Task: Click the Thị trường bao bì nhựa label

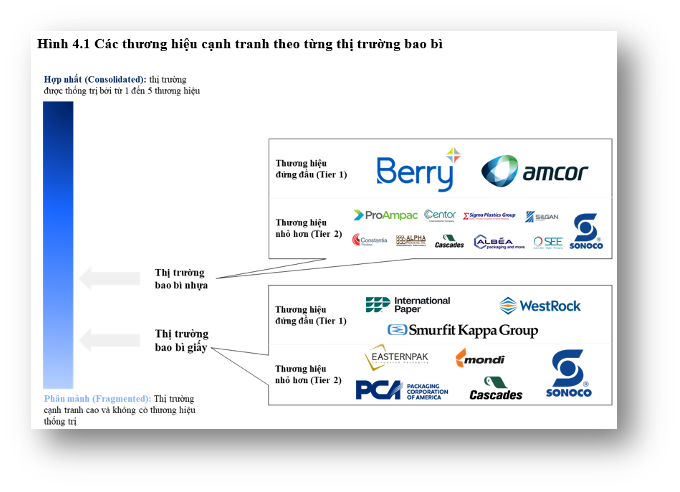Action: (181, 278)
